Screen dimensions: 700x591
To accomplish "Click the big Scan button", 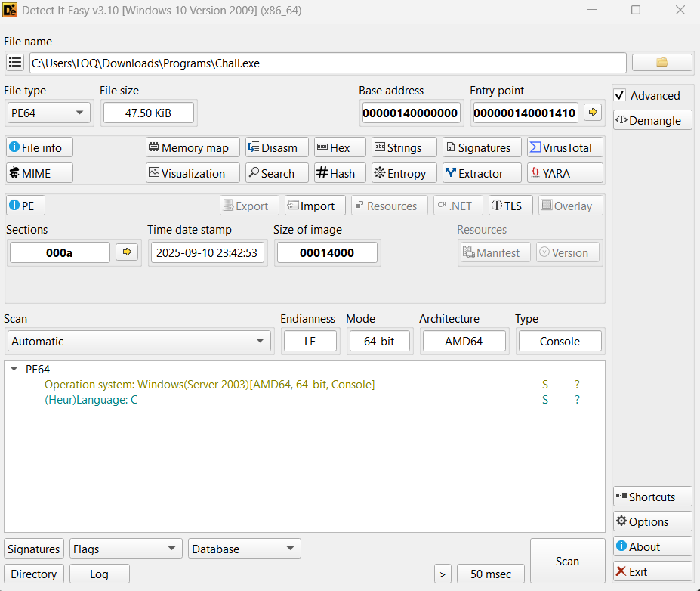I will (x=567, y=561).
